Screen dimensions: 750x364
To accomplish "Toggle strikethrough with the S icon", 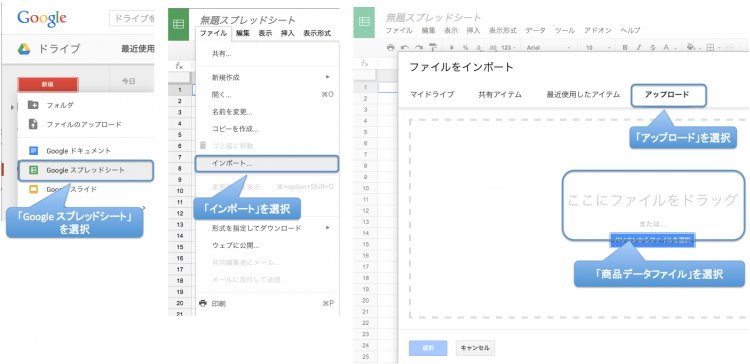I will pyautogui.click(x=653, y=48).
